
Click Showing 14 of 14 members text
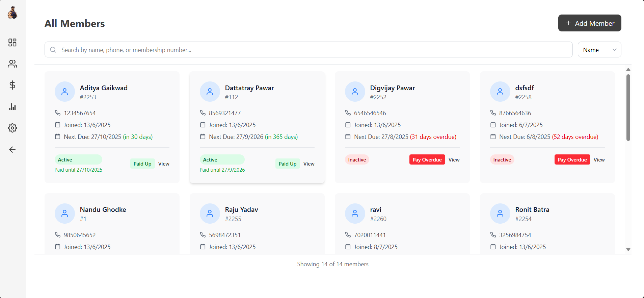pos(333,264)
